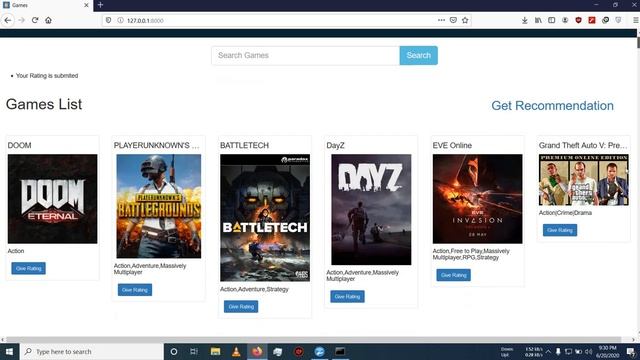Switch to Firefox on taskbar
Viewport: 640px width, 360px height.
(x=257, y=351)
